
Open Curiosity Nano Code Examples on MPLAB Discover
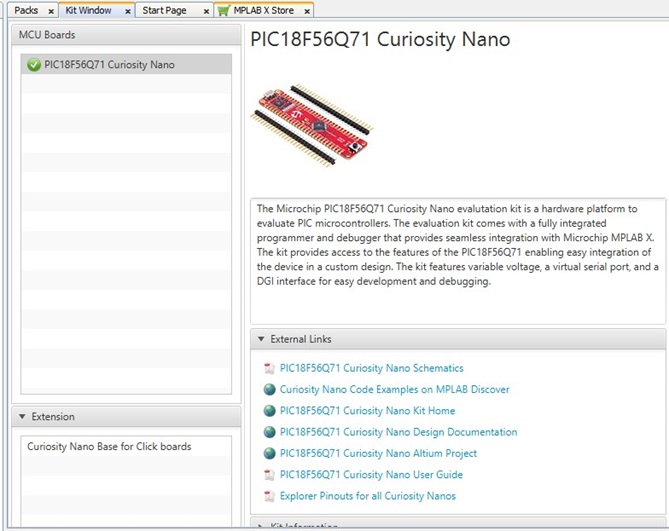point(394,389)
